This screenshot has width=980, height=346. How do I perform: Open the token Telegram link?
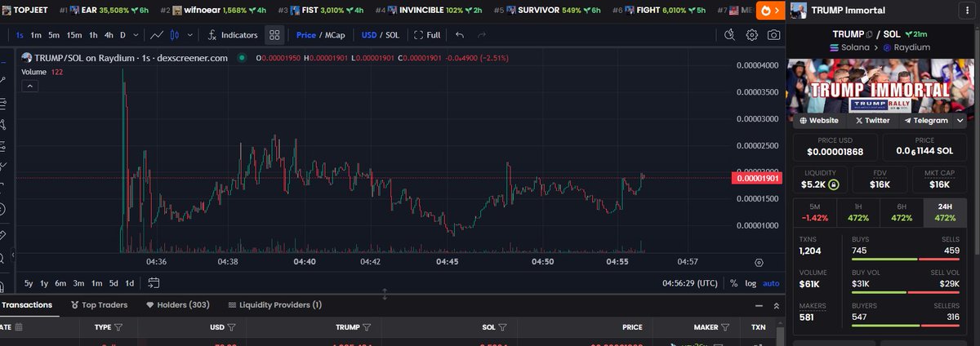tap(926, 120)
